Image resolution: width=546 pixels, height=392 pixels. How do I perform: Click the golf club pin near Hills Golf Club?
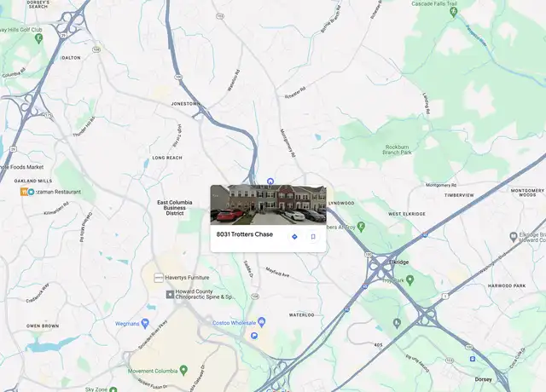pyautogui.click(x=39, y=38)
